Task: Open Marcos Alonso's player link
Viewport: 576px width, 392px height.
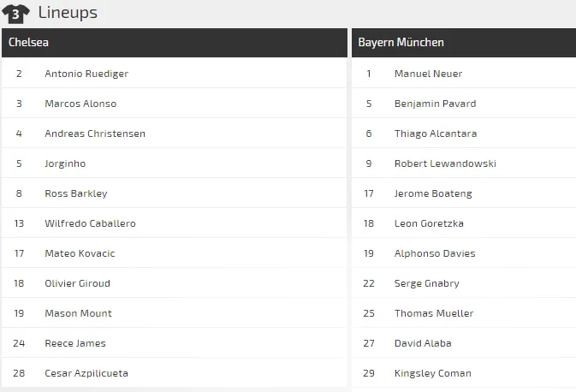Action: [x=80, y=104]
